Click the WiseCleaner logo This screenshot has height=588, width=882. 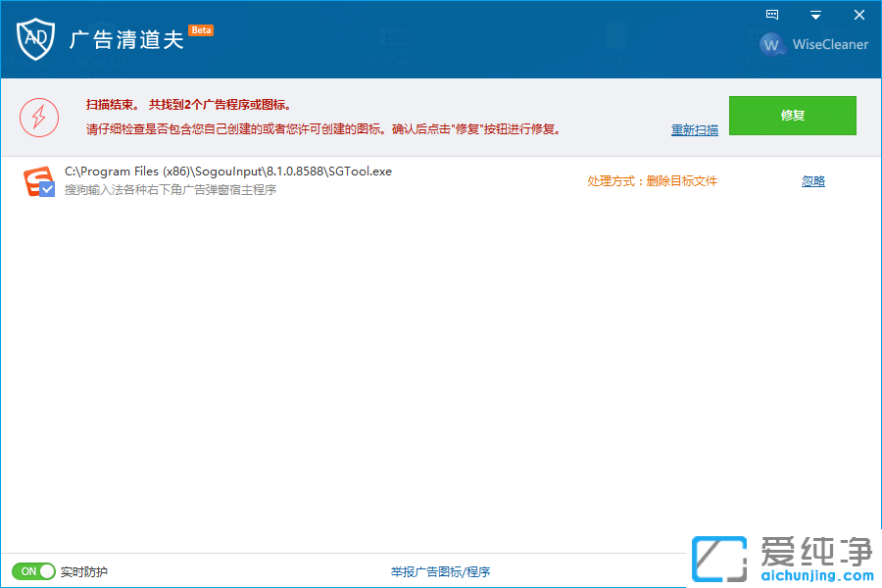[813, 44]
